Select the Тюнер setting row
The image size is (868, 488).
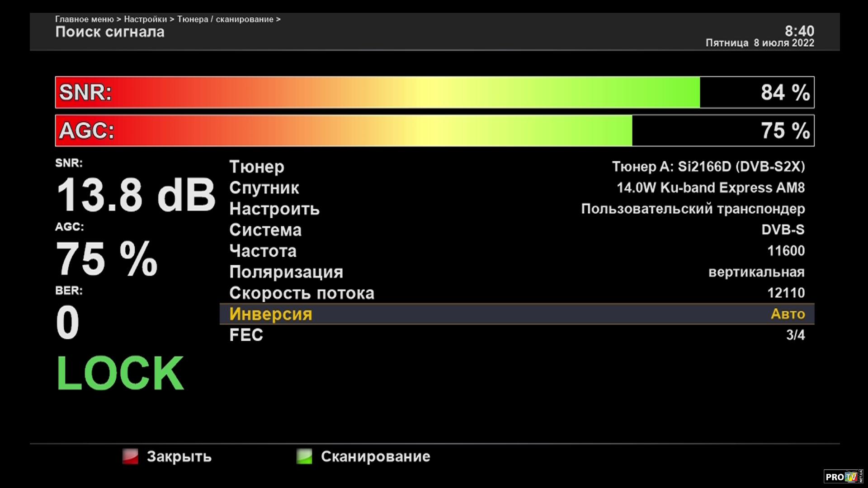[x=257, y=167]
